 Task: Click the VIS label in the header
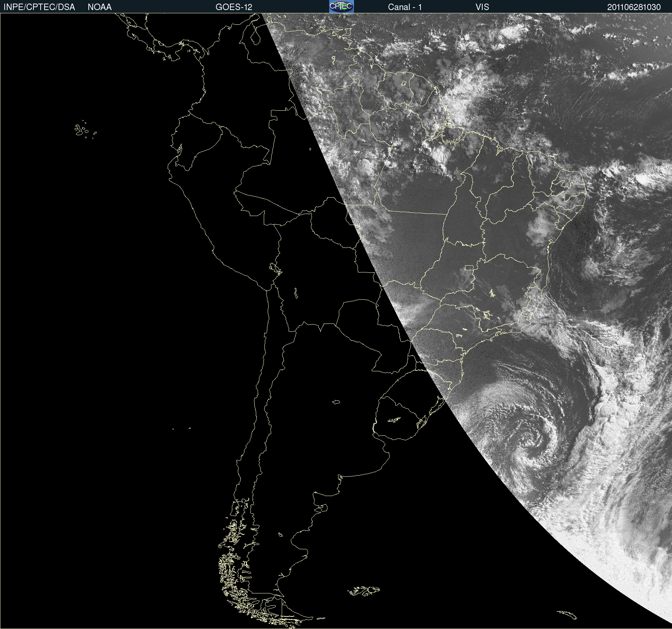pyautogui.click(x=482, y=7)
